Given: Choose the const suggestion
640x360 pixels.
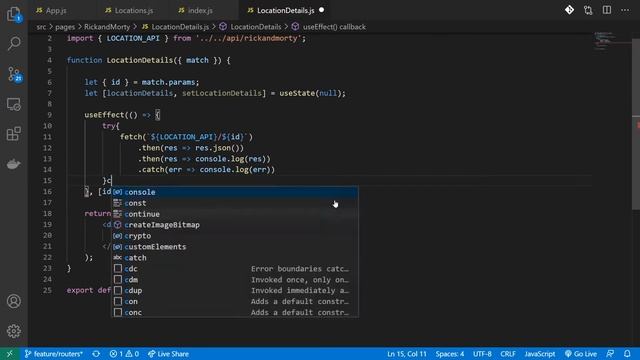Looking at the screenshot, I should [235, 203].
